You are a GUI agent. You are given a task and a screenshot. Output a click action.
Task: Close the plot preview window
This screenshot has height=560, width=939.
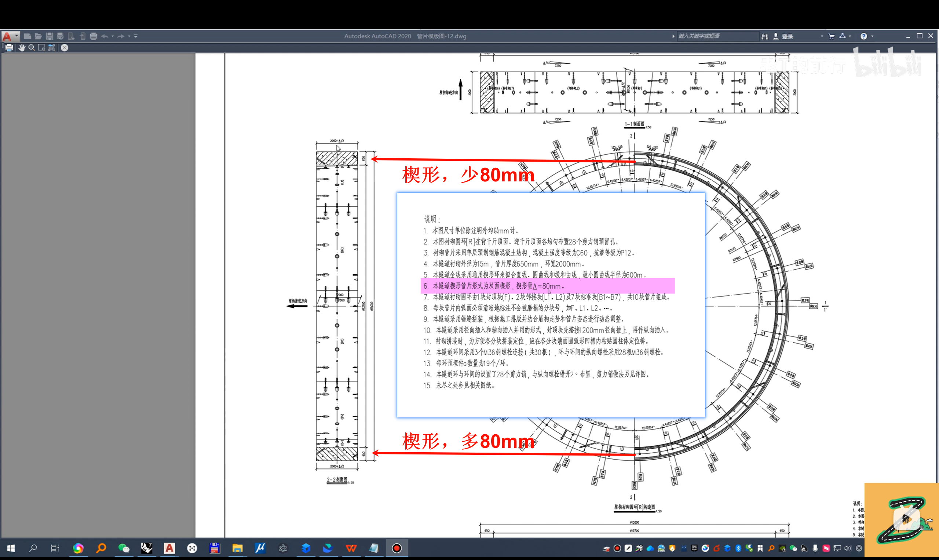[x=65, y=48]
